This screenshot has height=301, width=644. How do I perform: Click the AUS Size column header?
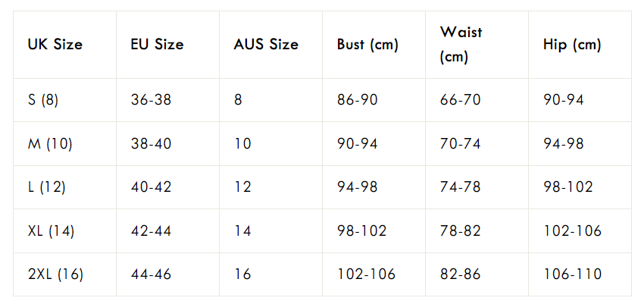coord(271,45)
